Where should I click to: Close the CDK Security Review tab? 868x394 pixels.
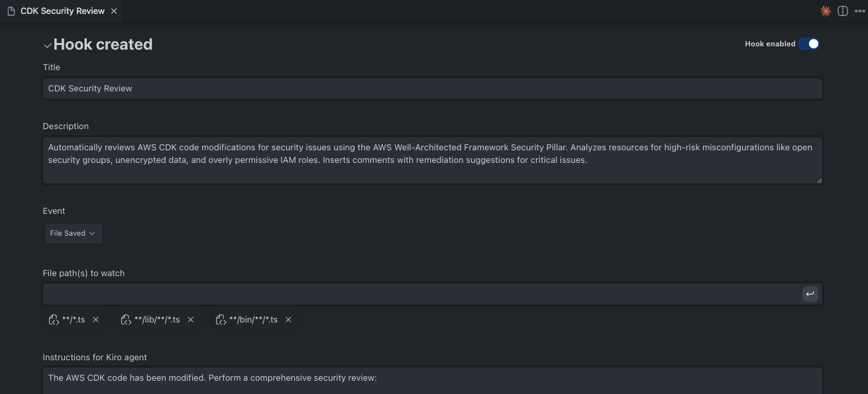coord(114,11)
